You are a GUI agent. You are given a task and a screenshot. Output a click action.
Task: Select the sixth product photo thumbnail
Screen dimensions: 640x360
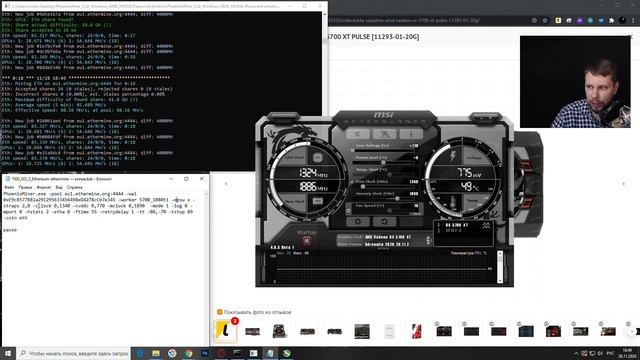tap(362, 331)
